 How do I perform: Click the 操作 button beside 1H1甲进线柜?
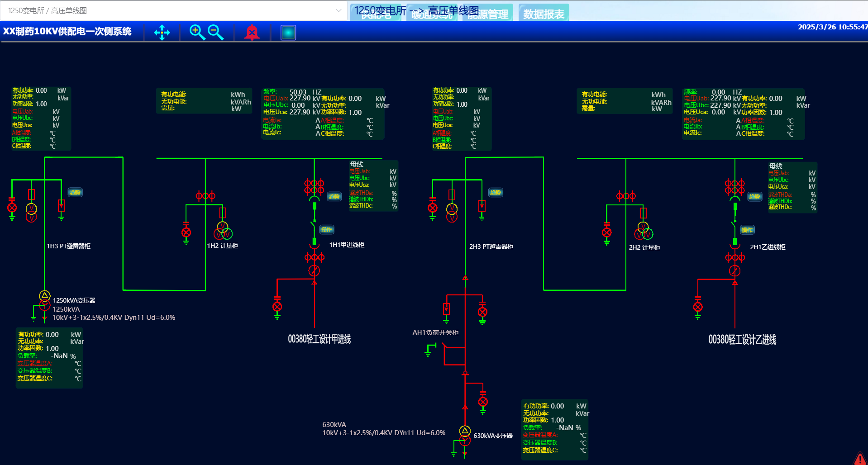(327, 230)
